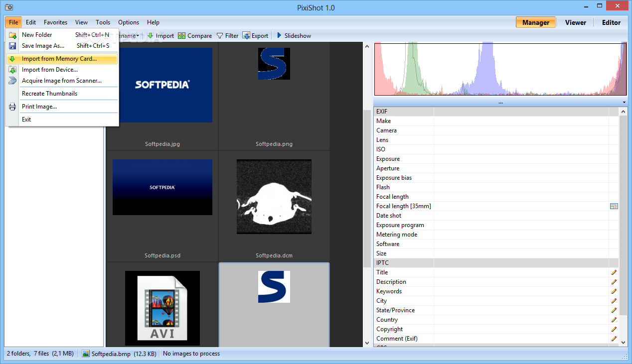The height and width of the screenshot is (364, 632).
Task: Click the scanner icon beside Acquire Image
Action: pos(12,81)
